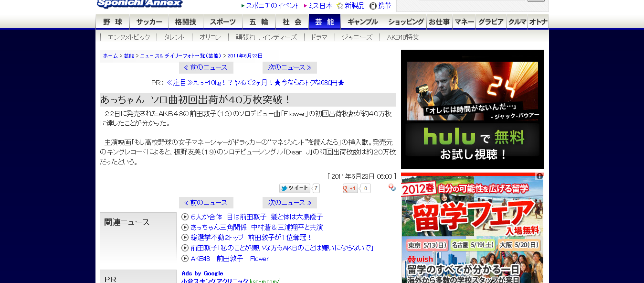
Task: Click the Twitter ツイート button
Action: [295, 188]
